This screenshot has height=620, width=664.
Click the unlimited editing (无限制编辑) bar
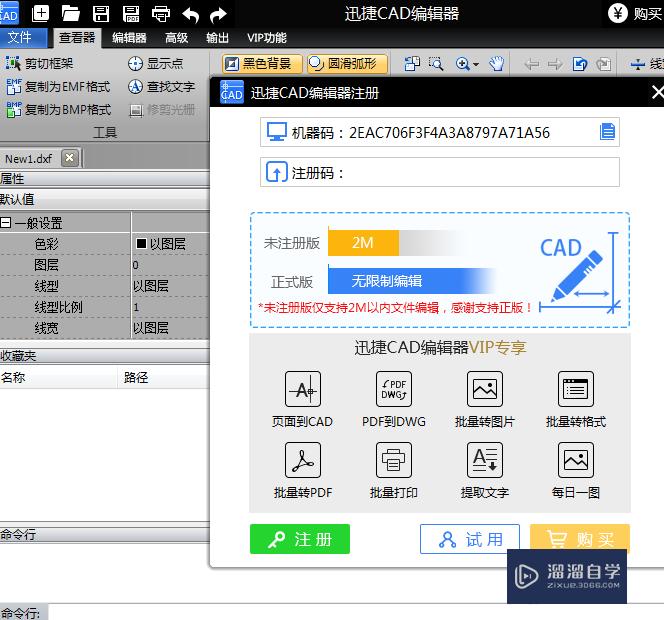coord(412,281)
